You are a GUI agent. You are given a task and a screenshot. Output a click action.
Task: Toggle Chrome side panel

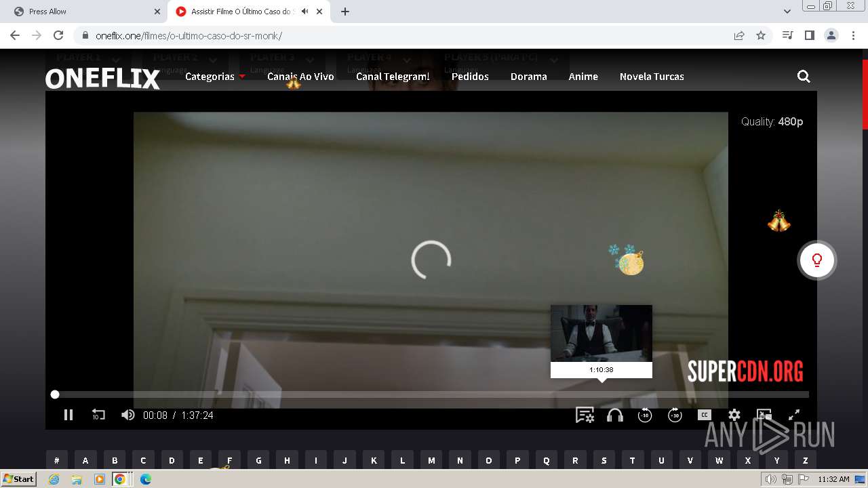809,35
